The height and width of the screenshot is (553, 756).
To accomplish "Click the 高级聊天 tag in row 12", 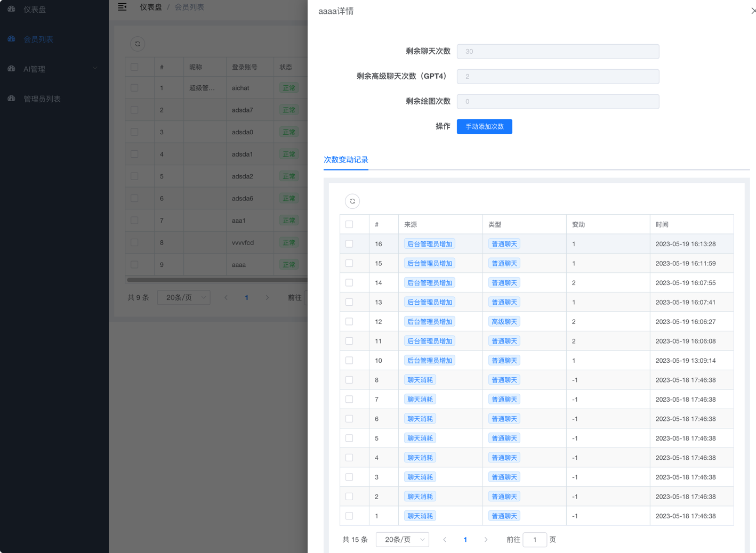I will (x=504, y=322).
